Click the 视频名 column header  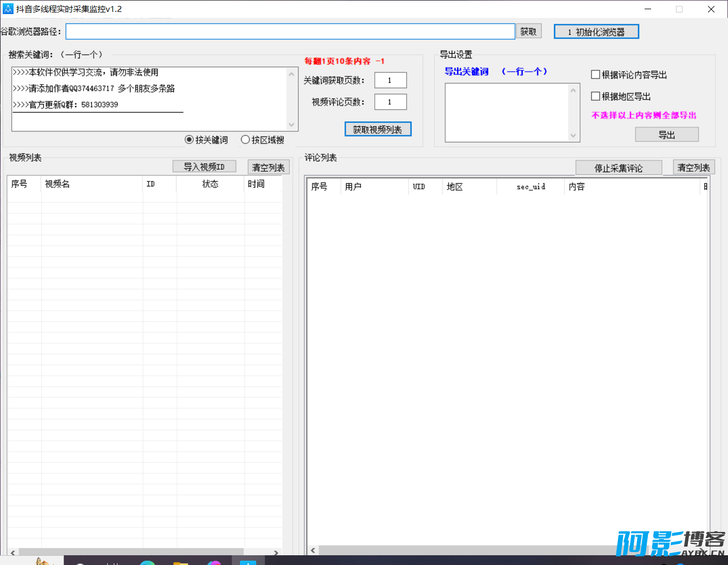(x=92, y=184)
